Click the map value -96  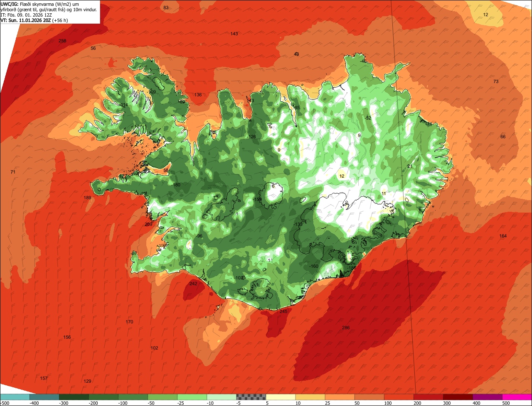coord(199,236)
